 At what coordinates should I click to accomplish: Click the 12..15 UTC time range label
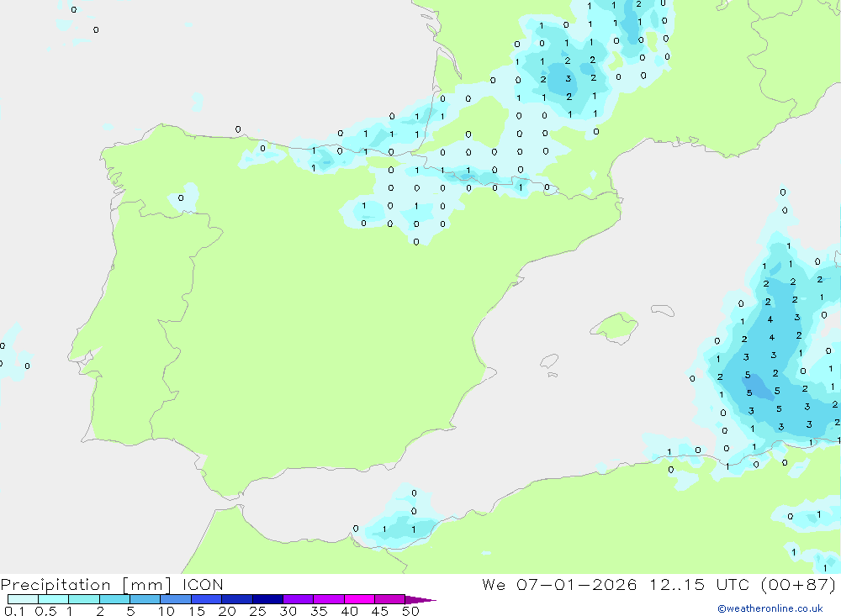pos(699,584)
